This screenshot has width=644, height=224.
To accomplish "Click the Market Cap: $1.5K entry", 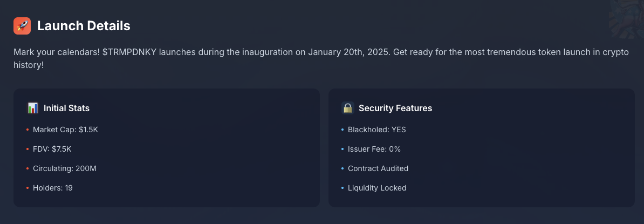I will 65,130.
